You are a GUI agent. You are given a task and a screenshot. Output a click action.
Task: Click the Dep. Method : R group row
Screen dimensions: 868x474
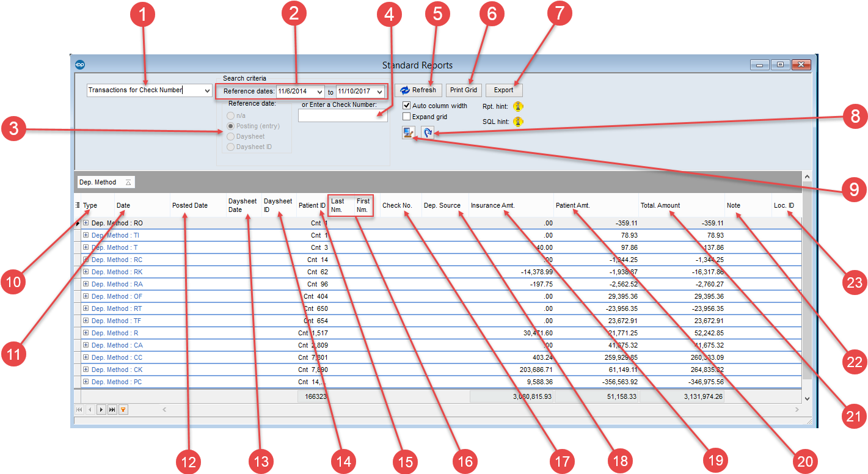440,333
